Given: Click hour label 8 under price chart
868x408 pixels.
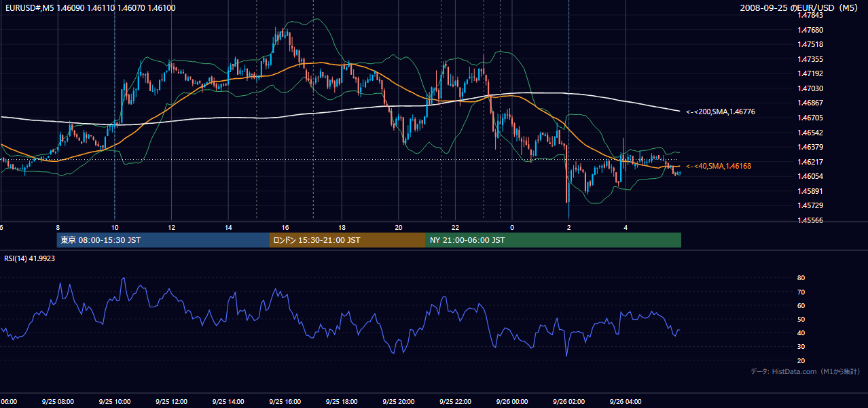Looking at the screenshot, I should 58,227.
